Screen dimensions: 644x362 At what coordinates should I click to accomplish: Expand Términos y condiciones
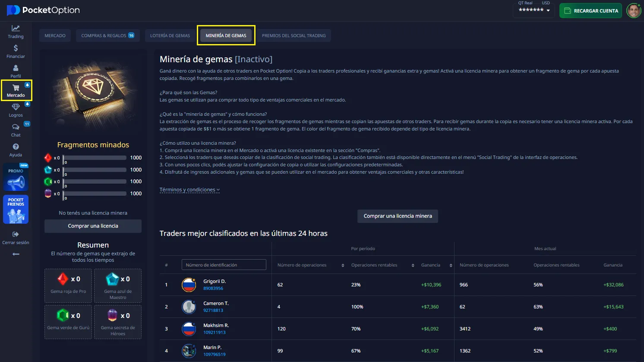189,190
